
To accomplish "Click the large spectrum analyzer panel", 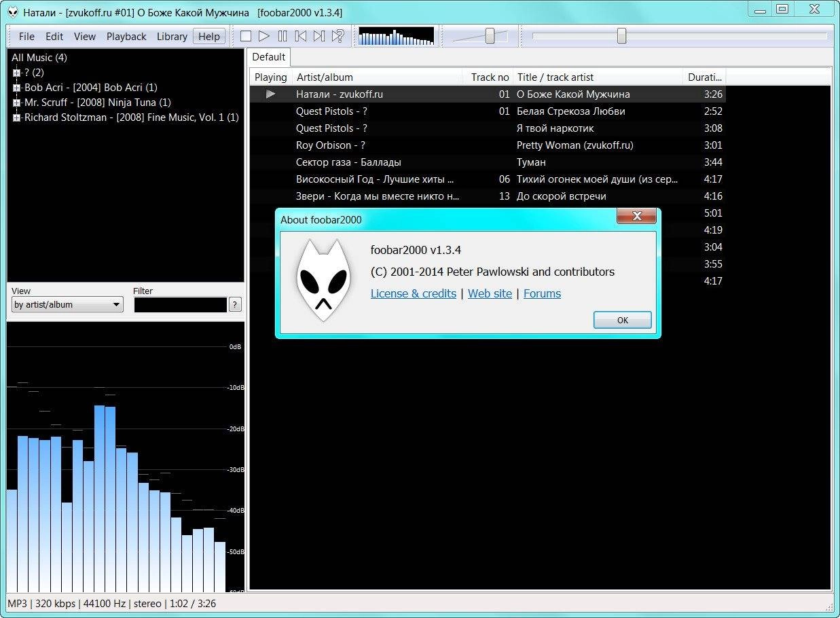I will 126,456.
